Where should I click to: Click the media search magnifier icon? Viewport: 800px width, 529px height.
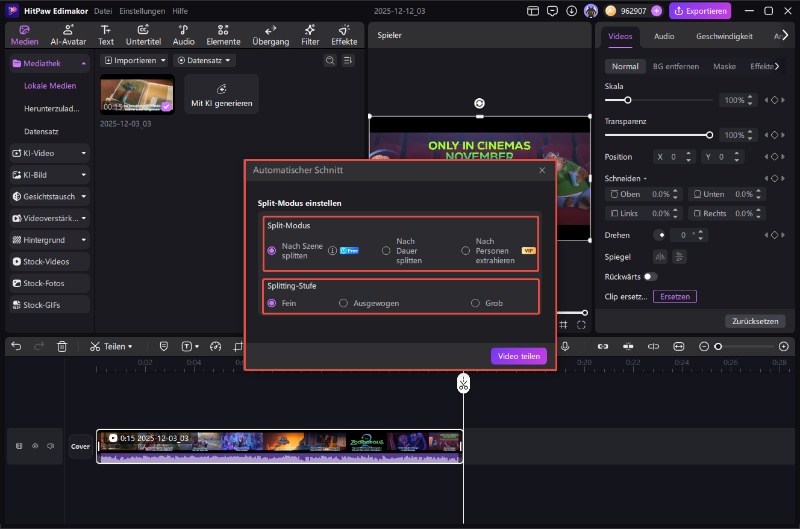(x=330, y=60)
